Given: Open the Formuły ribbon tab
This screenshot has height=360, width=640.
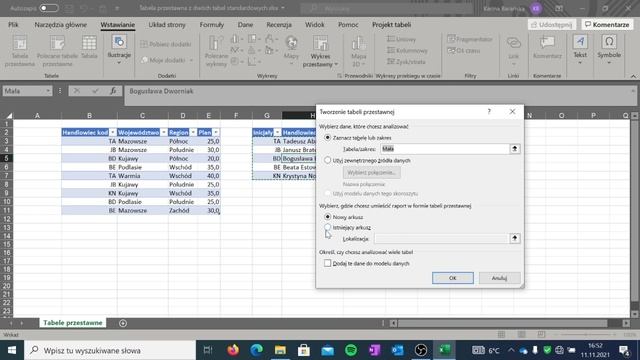Looking at the screenshot, I should (x=211, y=25).
